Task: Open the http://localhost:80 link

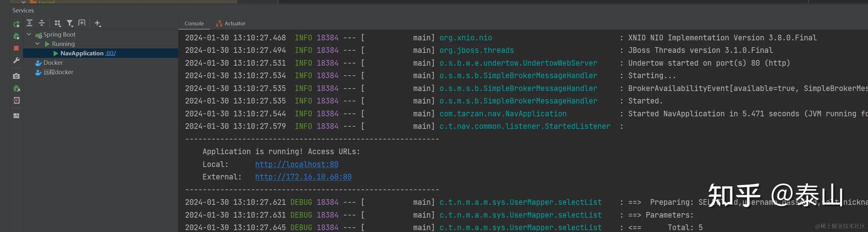Action: pos(297,164)
